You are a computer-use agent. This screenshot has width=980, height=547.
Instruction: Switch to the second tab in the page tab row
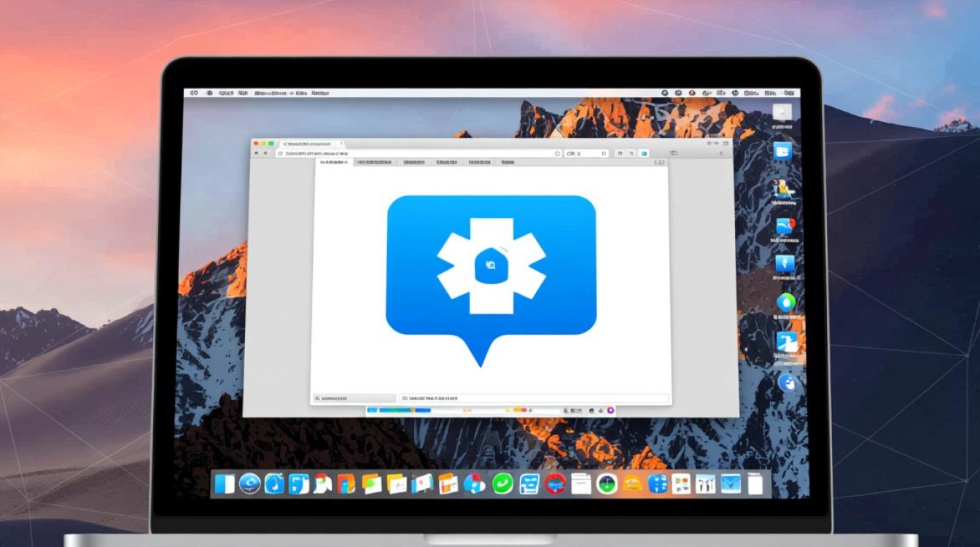[373, 163]
